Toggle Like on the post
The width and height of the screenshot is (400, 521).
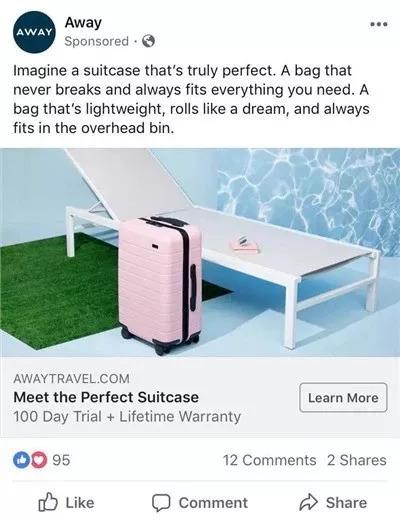pos(66,502)
